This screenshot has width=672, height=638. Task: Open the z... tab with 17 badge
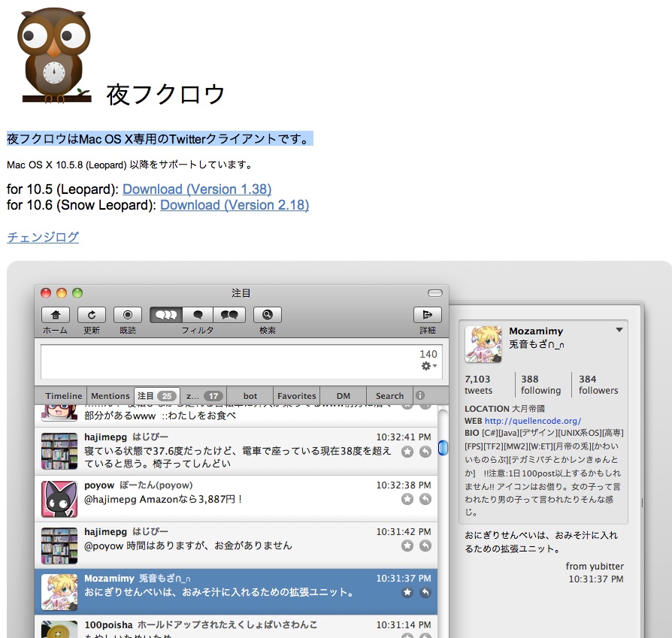point(204,396)
